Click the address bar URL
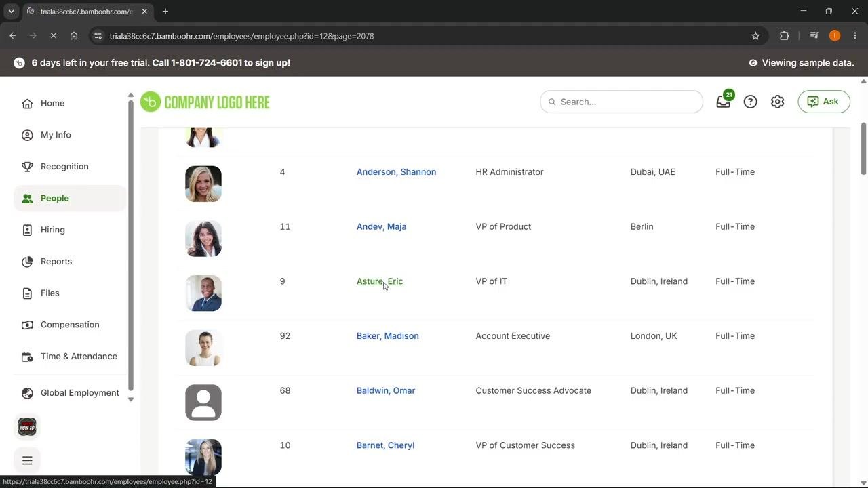This screenshot has height=488, width=868. (x=241, y=36)
